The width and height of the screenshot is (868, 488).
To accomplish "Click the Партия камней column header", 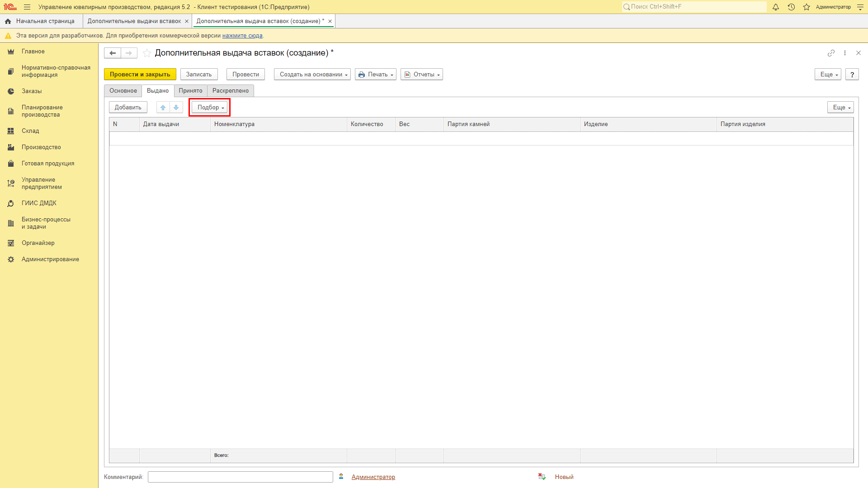I will [512, 124].
